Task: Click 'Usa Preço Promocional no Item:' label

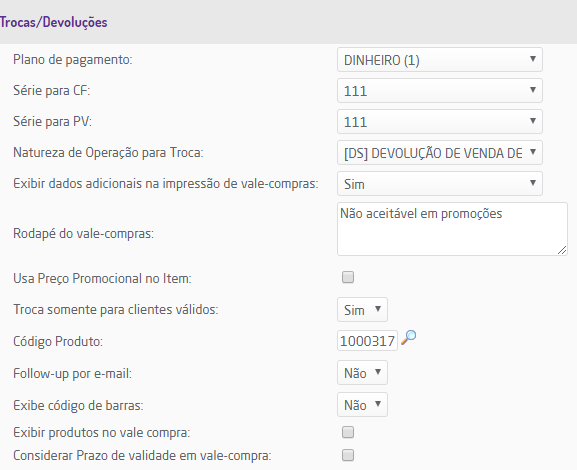Action: 102,279
